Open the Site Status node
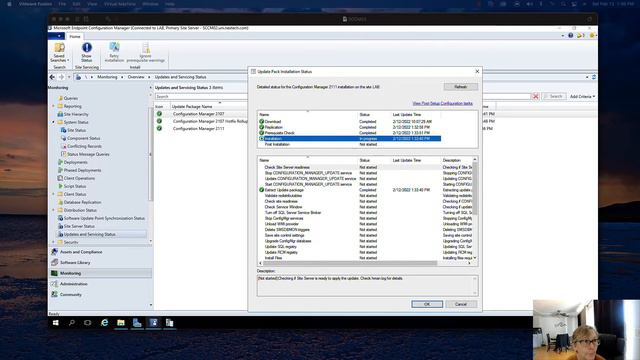This screenshot has width=640, height=360. click(x=76, y=130)
